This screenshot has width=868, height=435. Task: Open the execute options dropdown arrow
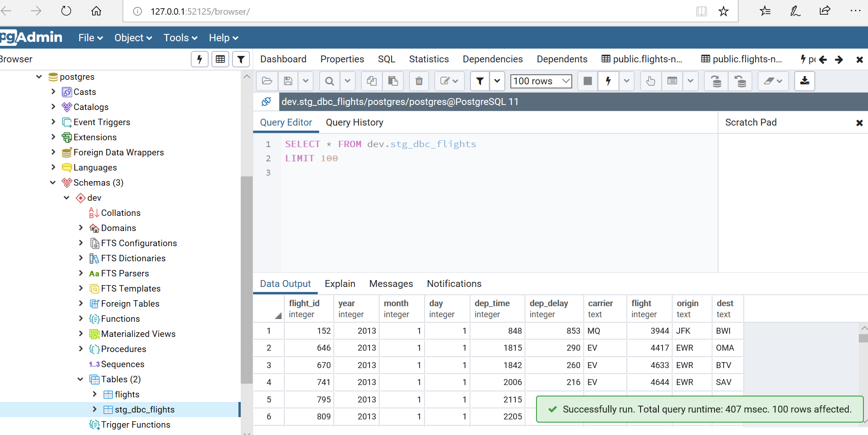click(x=626, y=81)
